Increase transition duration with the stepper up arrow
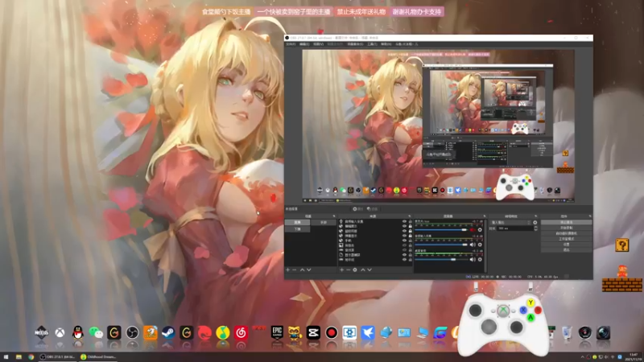This screenshot has width=644, height=362. click(x=535, y=227)
